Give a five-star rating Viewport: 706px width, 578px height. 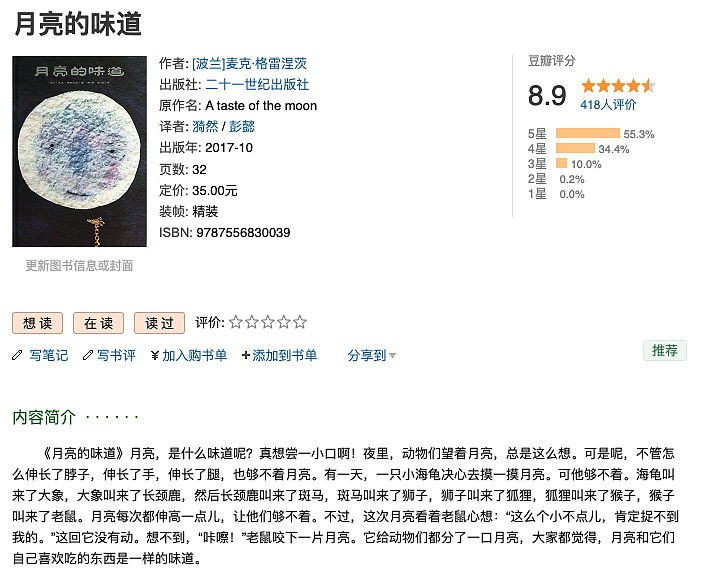[300, 323]
